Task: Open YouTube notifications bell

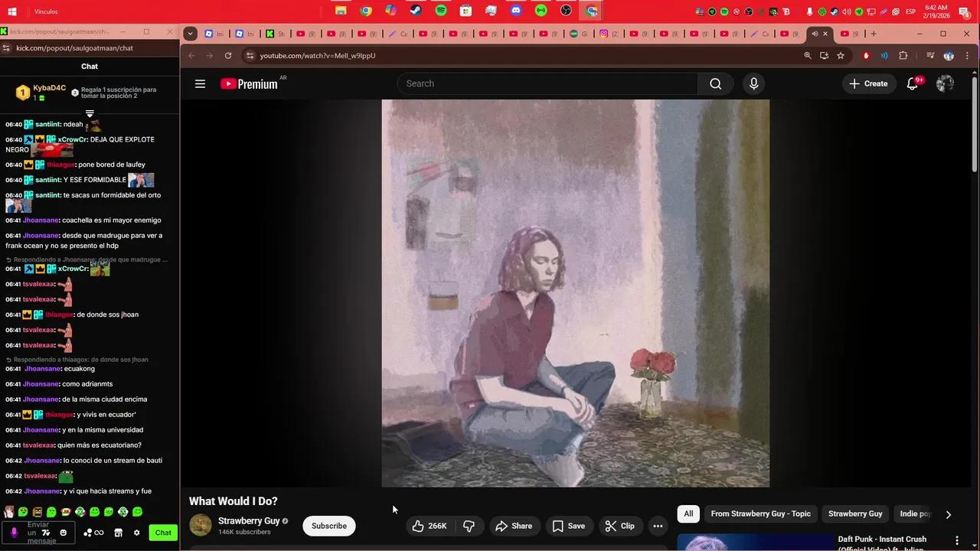Action: point(912,83)
